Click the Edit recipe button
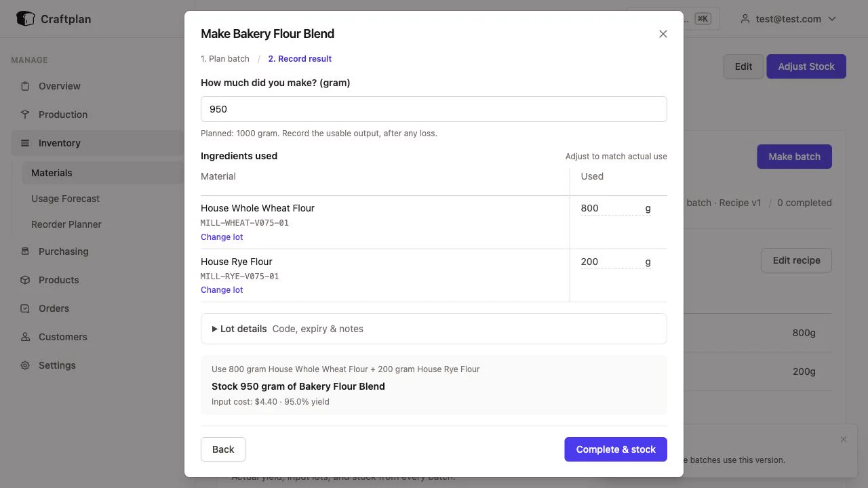 796,260
